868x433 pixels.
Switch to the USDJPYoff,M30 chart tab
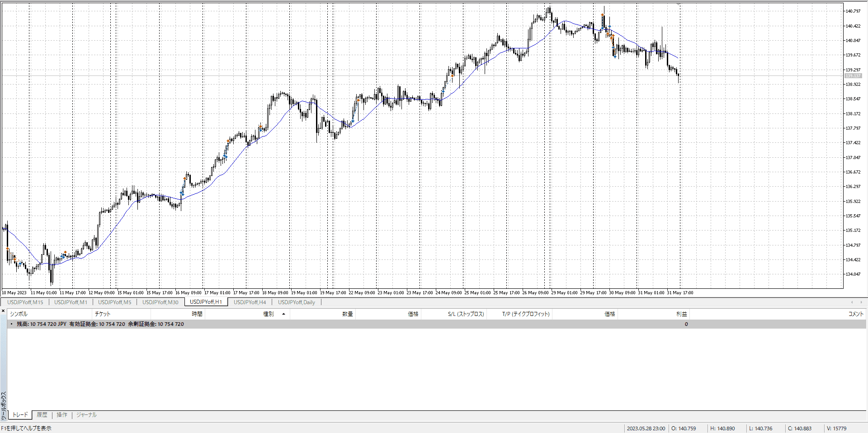point(160,302)
